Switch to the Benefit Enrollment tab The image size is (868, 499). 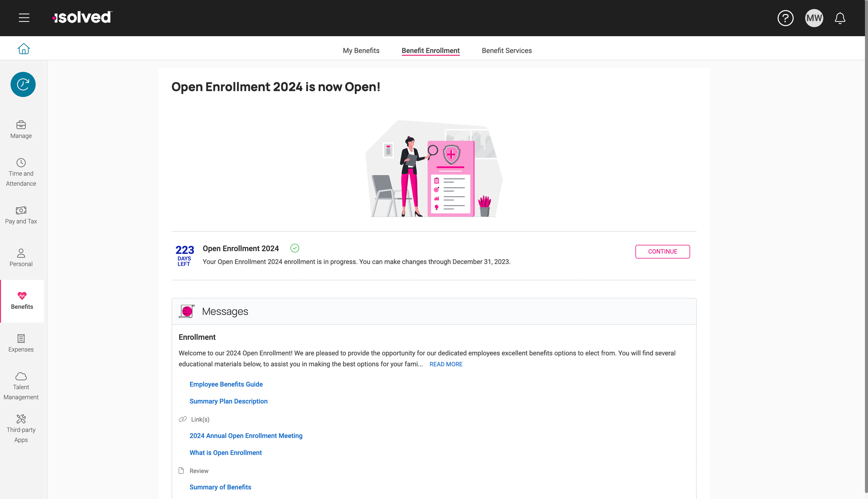coord(430,51)
